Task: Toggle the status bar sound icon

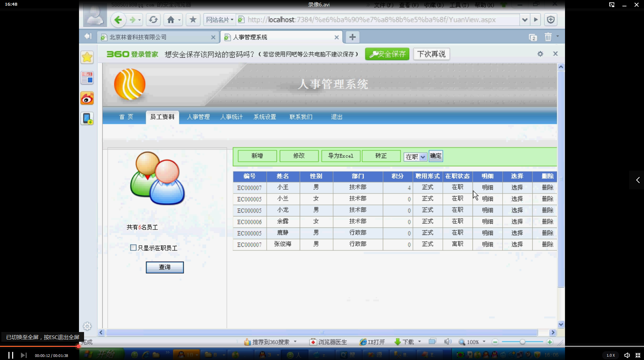Action: [448, 342]
